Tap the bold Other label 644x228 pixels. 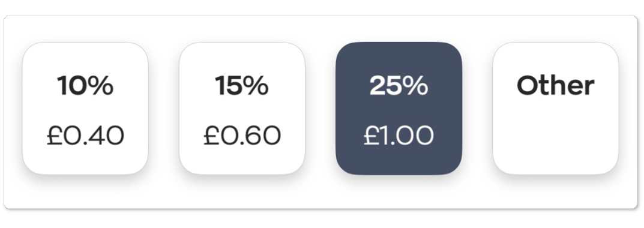pos(556,85)
